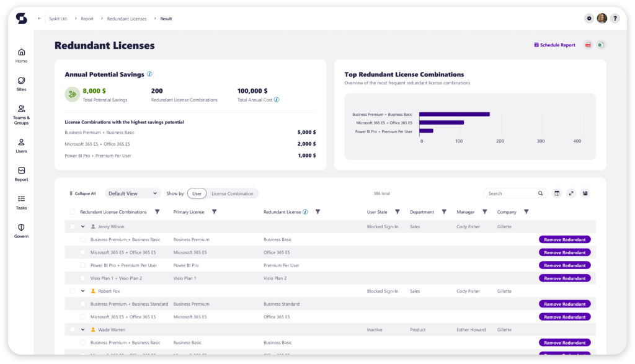
Task: Open the Tasks sidebar icon
Action: tap(22, 202)
